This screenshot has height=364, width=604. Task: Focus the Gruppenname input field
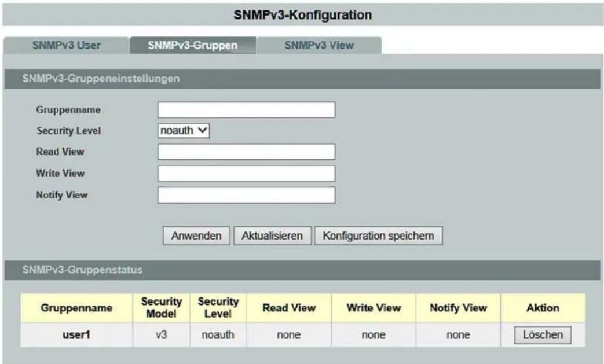[x=247, y=110]
